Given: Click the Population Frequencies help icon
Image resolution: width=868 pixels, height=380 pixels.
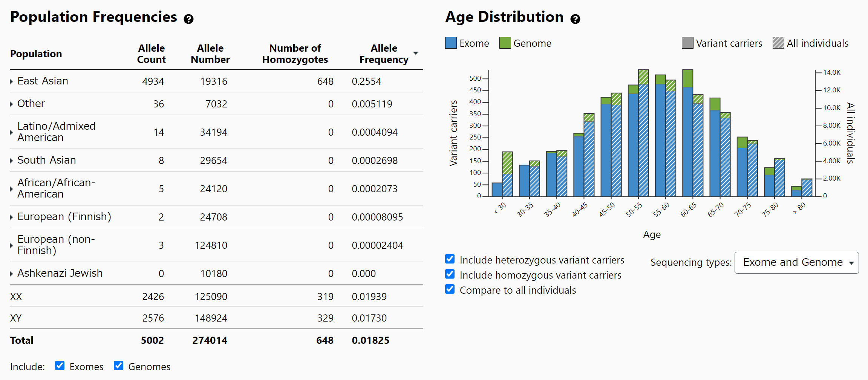Looking at the screenshot, I should (188, 19).
